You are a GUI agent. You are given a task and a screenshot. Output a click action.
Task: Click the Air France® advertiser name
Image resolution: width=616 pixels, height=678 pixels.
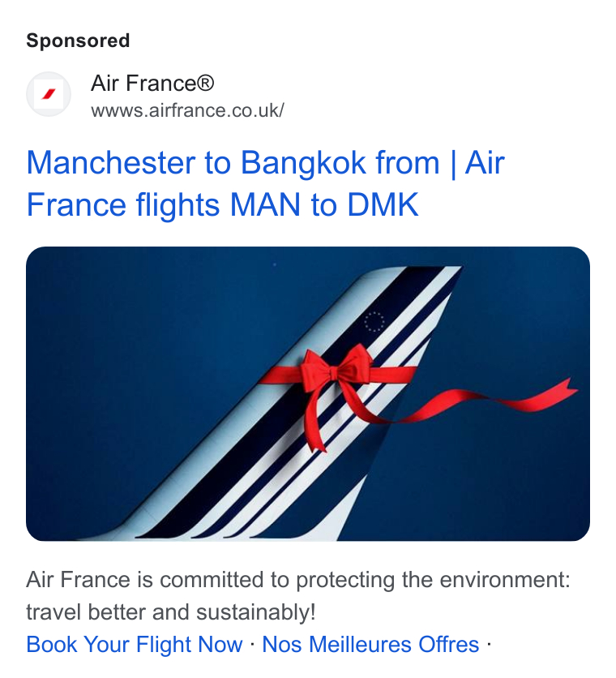(x=152, y=84)
